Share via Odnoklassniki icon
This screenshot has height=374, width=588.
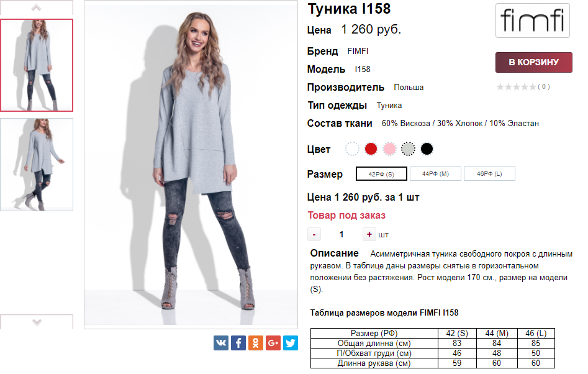point(256,343)
